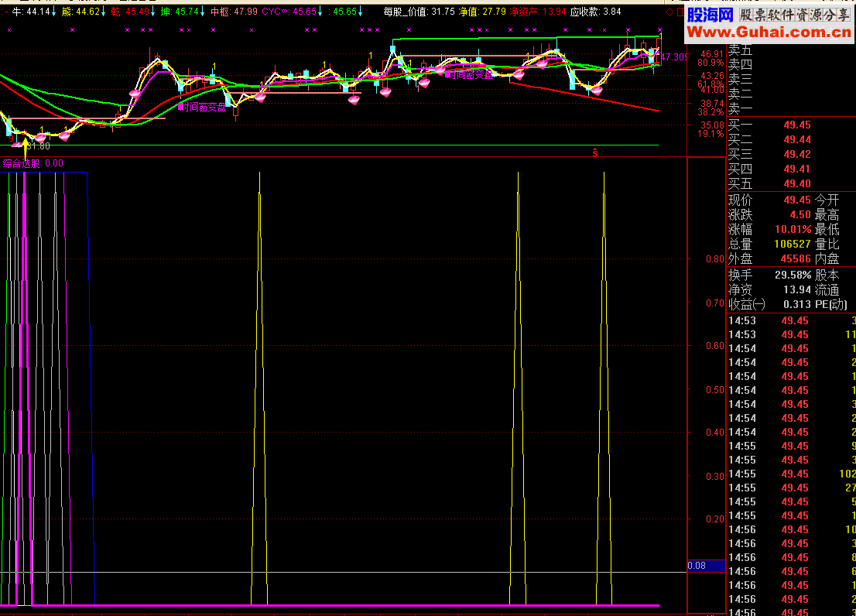The height and width of the screenshot is (616, 856).
Task: Click the 净资 value 13.94 in quote panel
Action: 797,289
